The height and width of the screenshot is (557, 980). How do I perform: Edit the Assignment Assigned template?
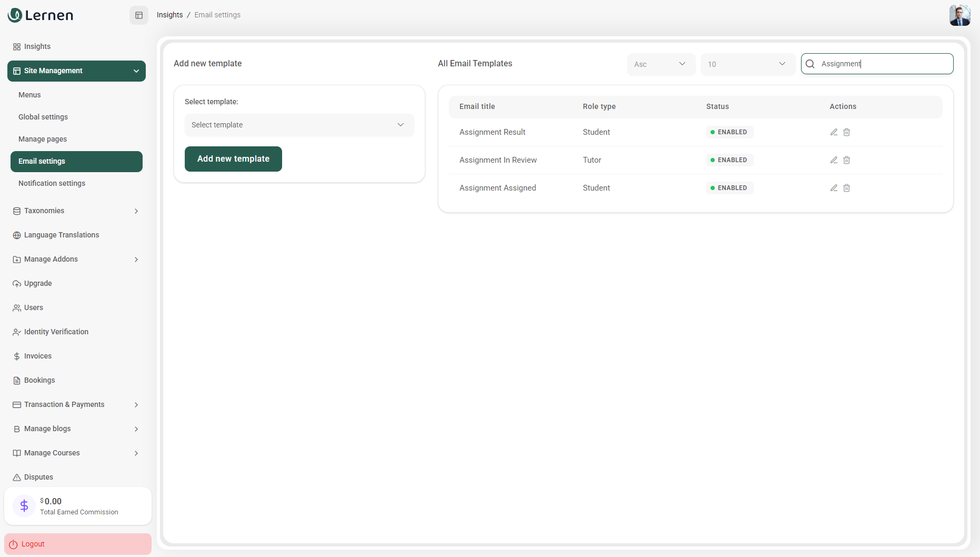(834, 188)
